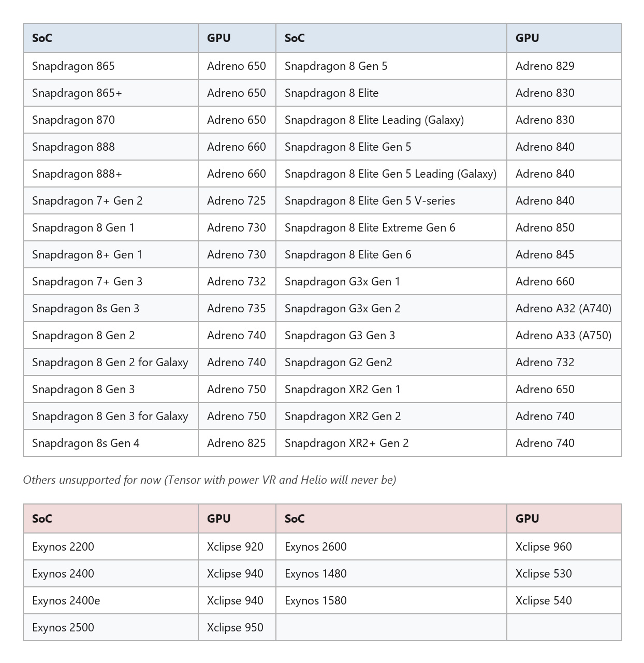The height and width of the screenshot is (663, 644).
Task: Click the Adreno A32 (A740) cell
Action: pos(564,308)
